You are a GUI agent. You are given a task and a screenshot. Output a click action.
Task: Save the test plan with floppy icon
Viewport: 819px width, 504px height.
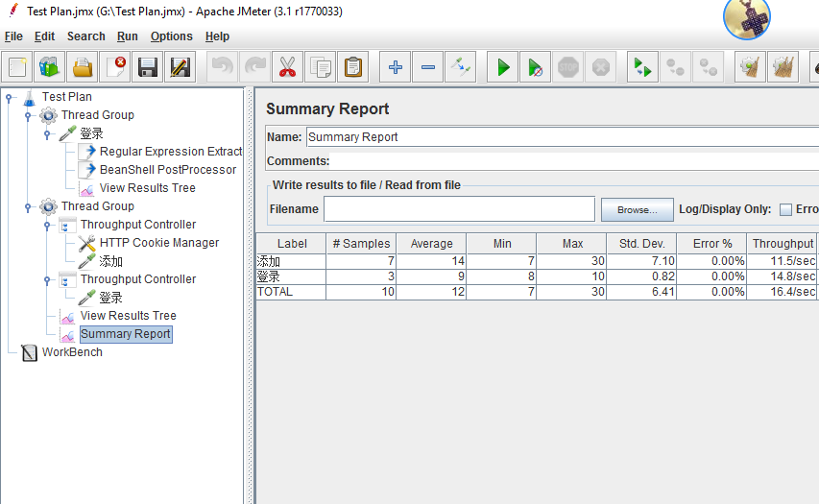point(147,67)
